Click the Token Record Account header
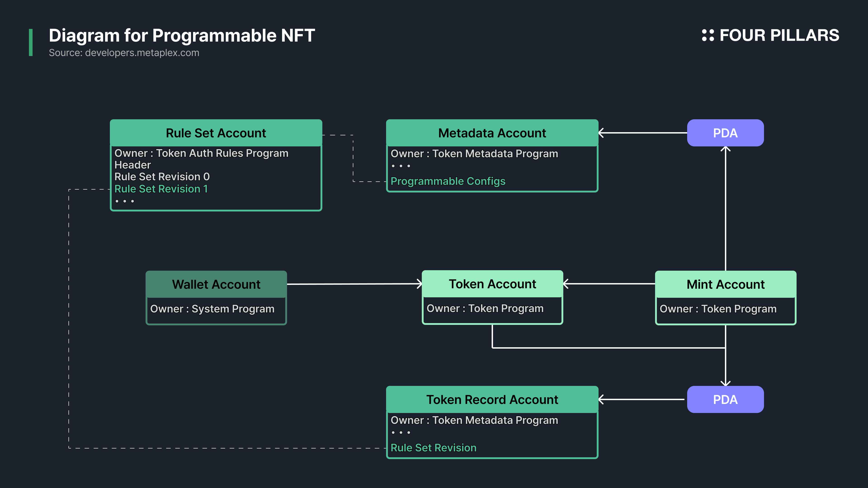Screen dimensions: 868x488 click(x=492, y=399)
